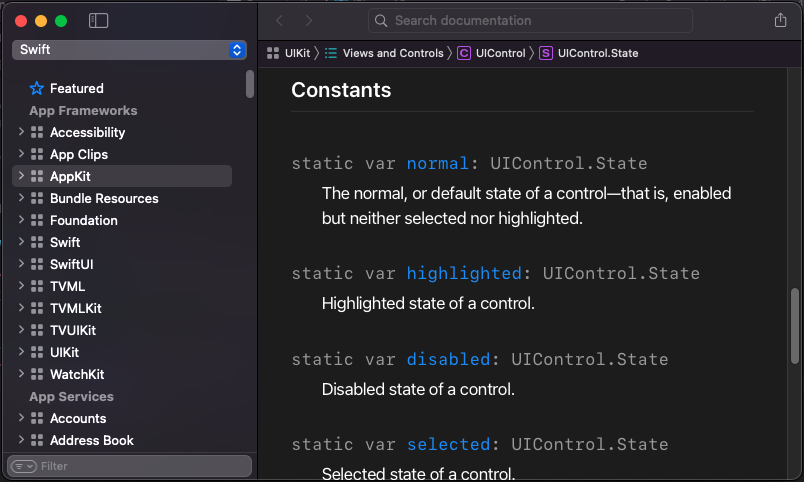Click Views and Controls breadcrumb
Screen dimensions: 804x482
point(393,53)
